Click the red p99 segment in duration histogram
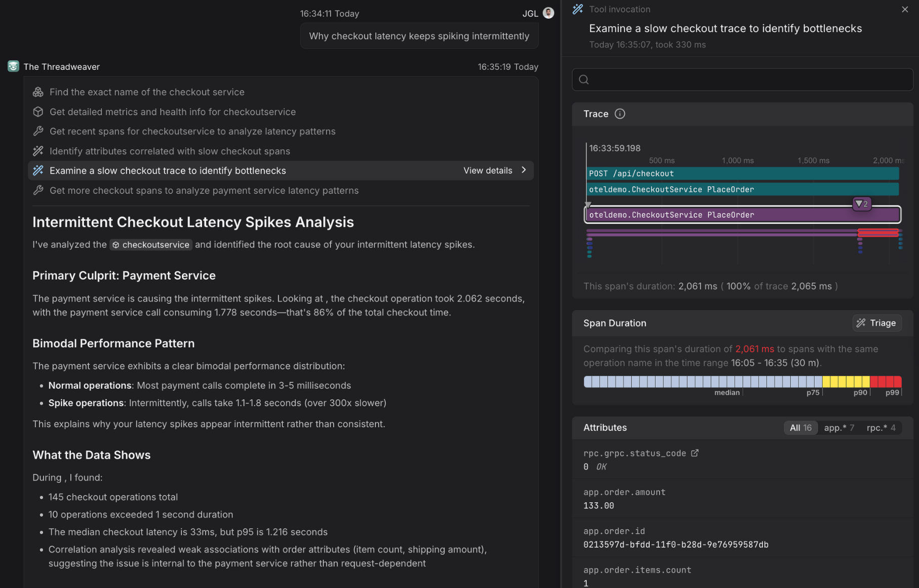The width and height of the screenshot is (919, 588). (x=893, y=382)
